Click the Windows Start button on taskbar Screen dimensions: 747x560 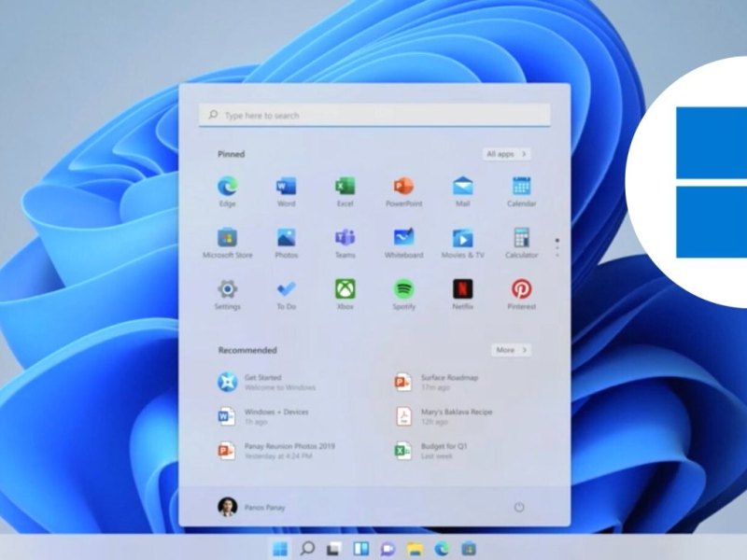[x=280, y=549]
